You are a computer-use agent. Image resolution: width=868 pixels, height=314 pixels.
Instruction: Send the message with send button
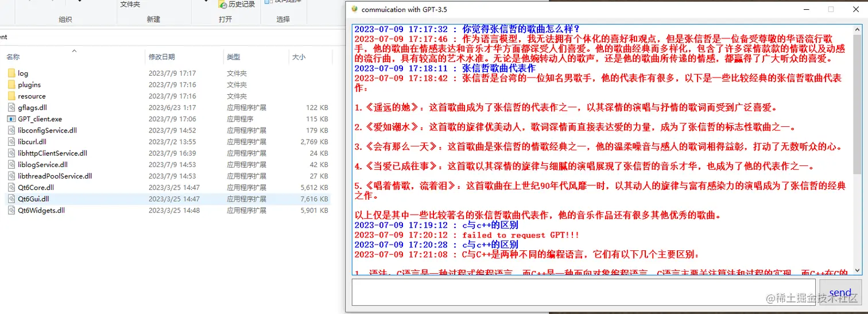pyautogui.click(x=840, y=293)
